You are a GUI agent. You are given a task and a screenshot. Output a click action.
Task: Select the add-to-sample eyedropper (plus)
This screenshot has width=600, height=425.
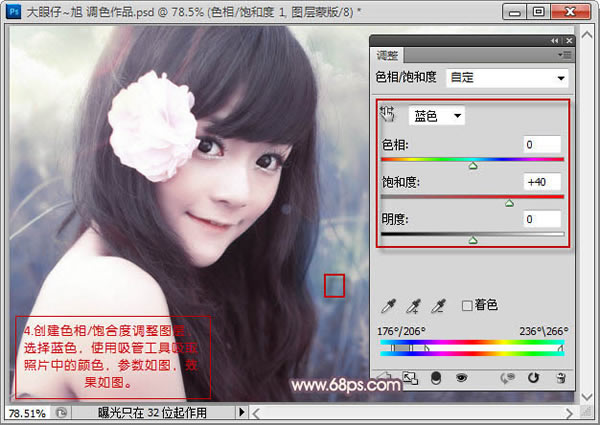point(413,306)
